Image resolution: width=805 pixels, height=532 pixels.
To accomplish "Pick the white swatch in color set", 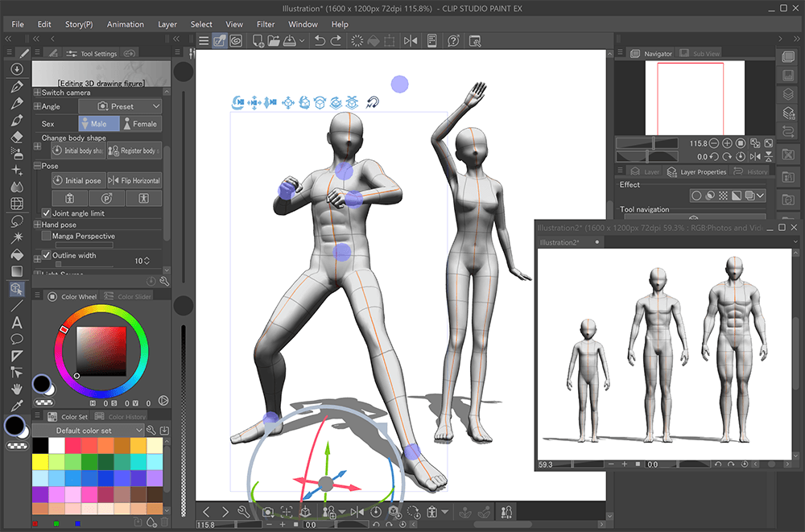I will [57, 445].
